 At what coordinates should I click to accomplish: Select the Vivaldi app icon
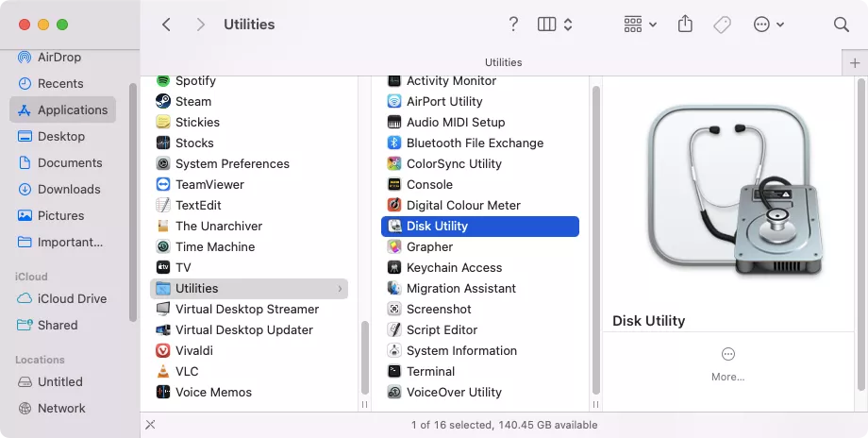click(162, 350)
